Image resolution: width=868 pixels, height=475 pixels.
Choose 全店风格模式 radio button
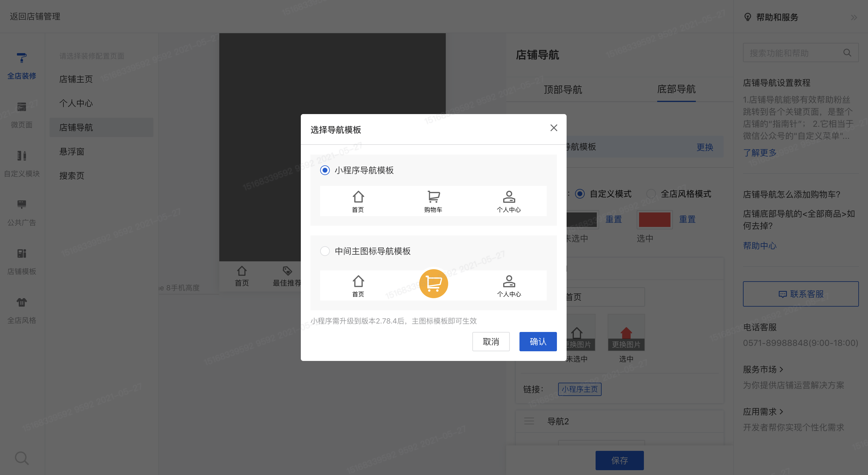[x=651, y=194]
